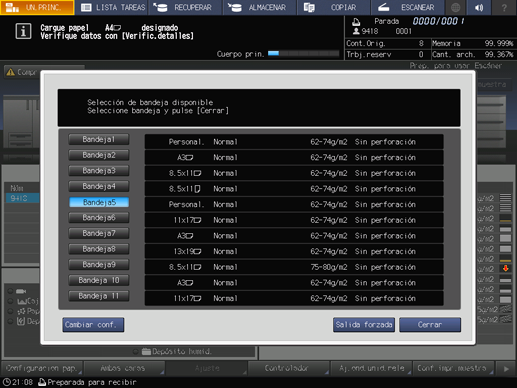
Task: Click the 8.5x11 row of Bandeja4
Action: pyautogui.click(x=294, y=189)
